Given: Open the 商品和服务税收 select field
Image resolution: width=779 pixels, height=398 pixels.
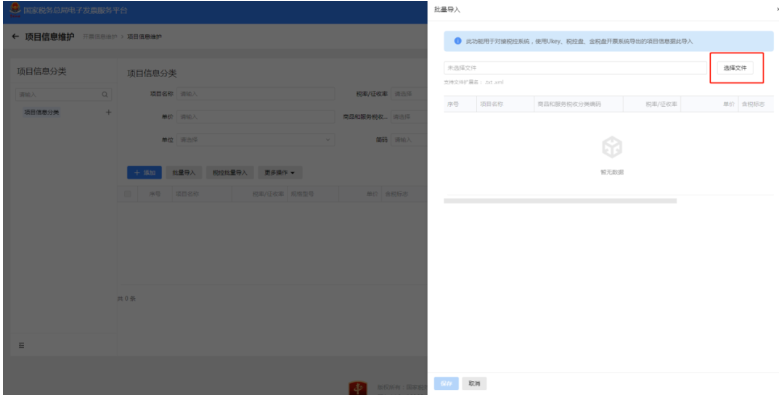Looking at the screenshot, I should (409, 117).
